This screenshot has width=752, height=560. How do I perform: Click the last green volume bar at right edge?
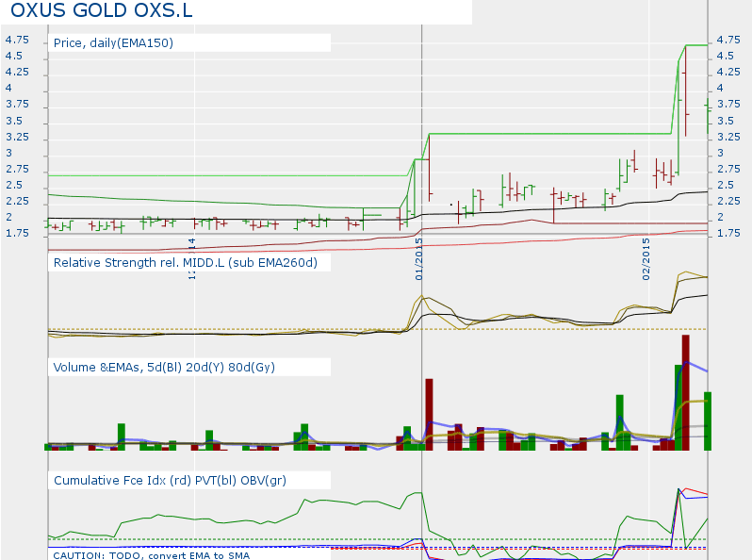tap(708, 421)
